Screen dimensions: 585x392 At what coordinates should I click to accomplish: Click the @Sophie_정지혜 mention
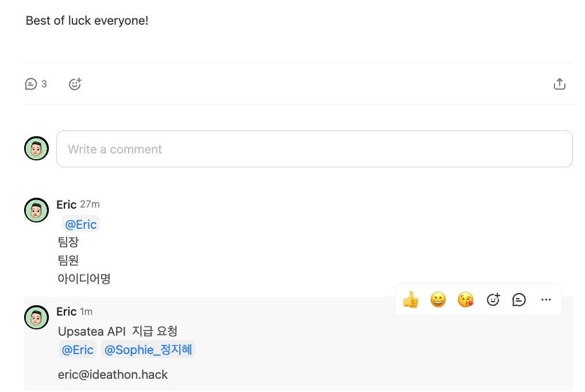(x=148, y=349)
